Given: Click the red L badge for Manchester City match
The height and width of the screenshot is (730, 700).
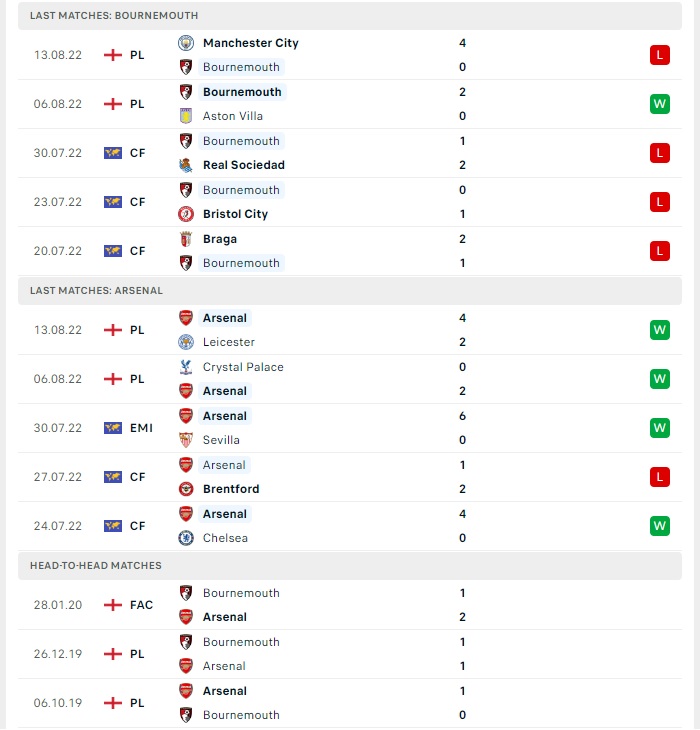Looking at the screenshot, I should (x=660, y=55).
